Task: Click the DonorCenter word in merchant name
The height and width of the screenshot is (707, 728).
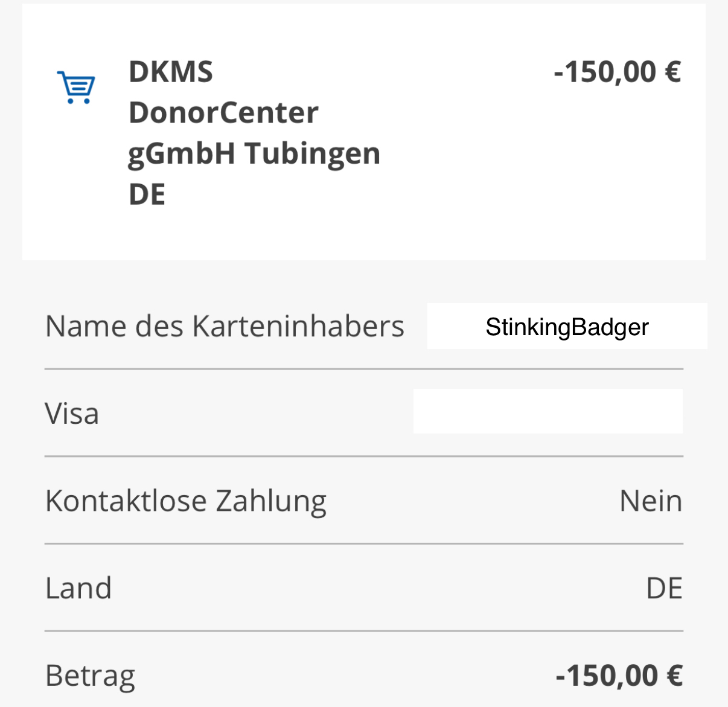Action: point(223,112)
